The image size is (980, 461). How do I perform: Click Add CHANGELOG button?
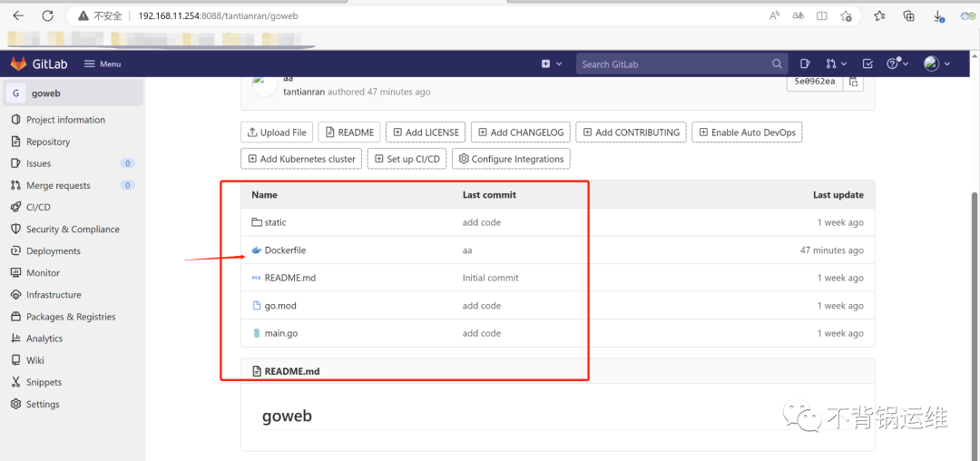pyautogui.click(x=521, y=132)
